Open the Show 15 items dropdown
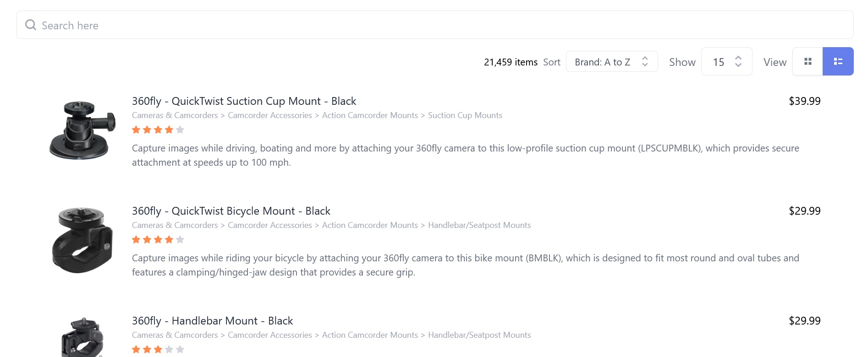 tap(726, 61)
